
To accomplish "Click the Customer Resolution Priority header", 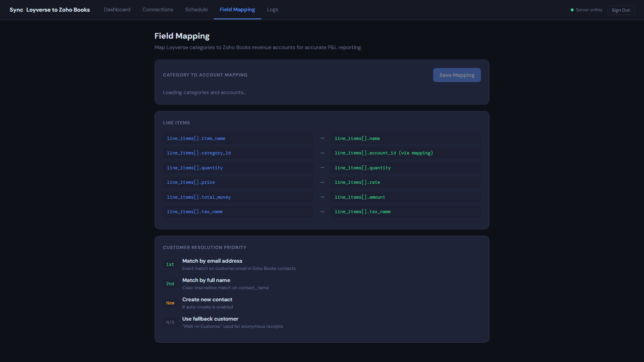I will (x=204, y=247).
